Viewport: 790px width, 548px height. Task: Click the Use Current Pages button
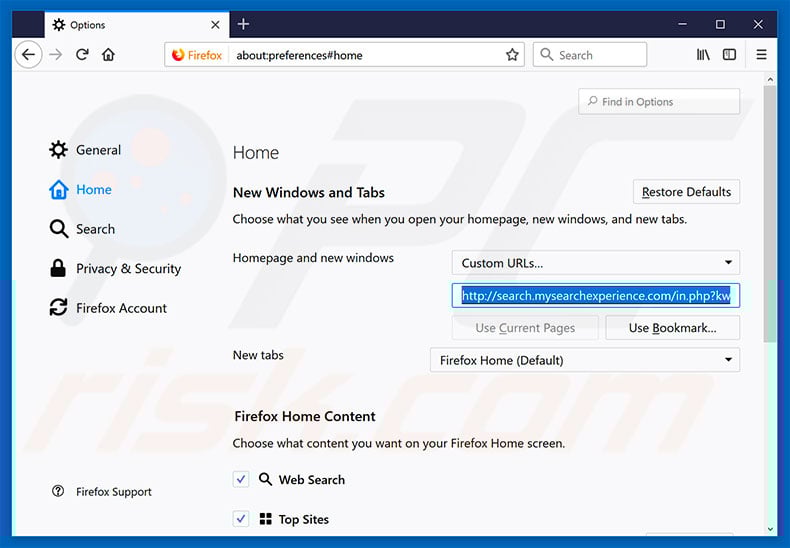pyautogui.click(x=525, y=328)
